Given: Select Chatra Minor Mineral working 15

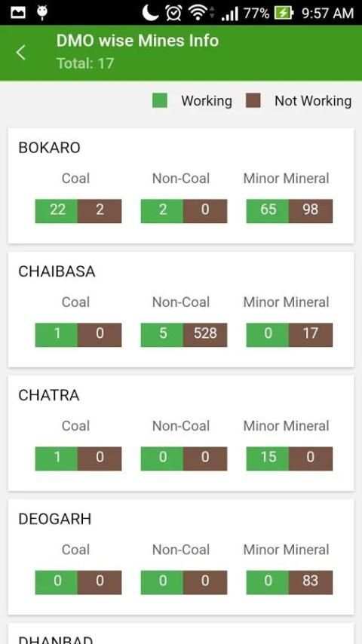Looking at the screenshot, I should (268, 458).
